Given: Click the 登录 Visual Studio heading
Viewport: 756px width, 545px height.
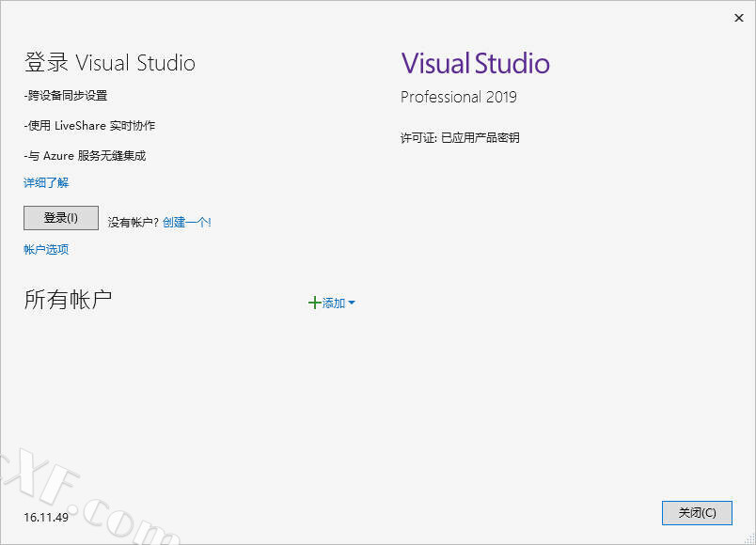Looking at the screenshot, I should (109, 63).
